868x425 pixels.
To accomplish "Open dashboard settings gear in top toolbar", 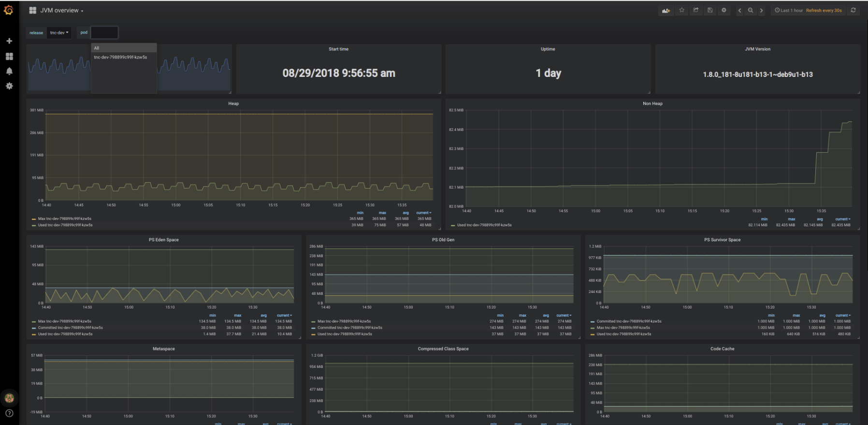I will pos(723,10).
